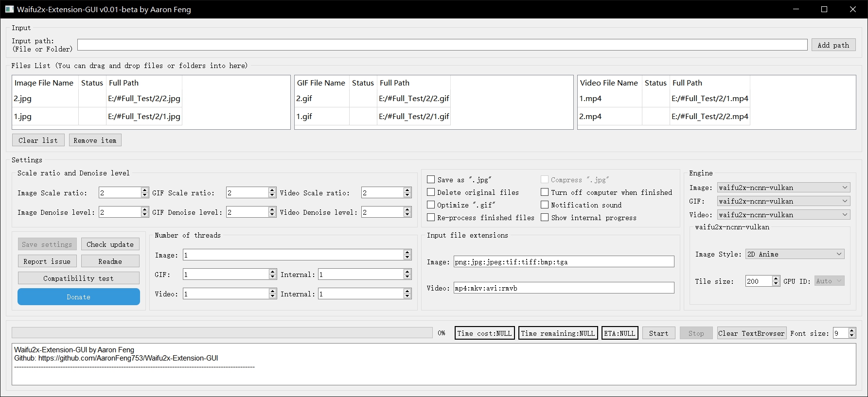The image size is (868, 397).
Task: Focus the Input path text field
Action: click(x=442, y=45)
